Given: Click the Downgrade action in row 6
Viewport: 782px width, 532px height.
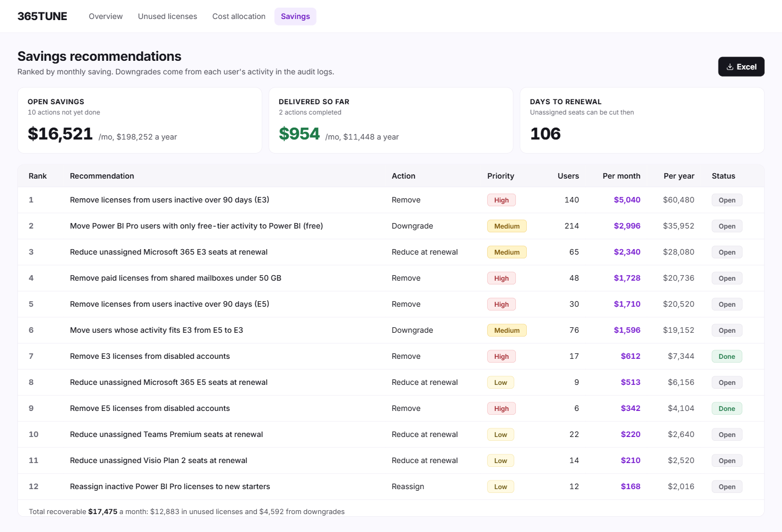Looking at the screenshot, I should click(412, 330).
